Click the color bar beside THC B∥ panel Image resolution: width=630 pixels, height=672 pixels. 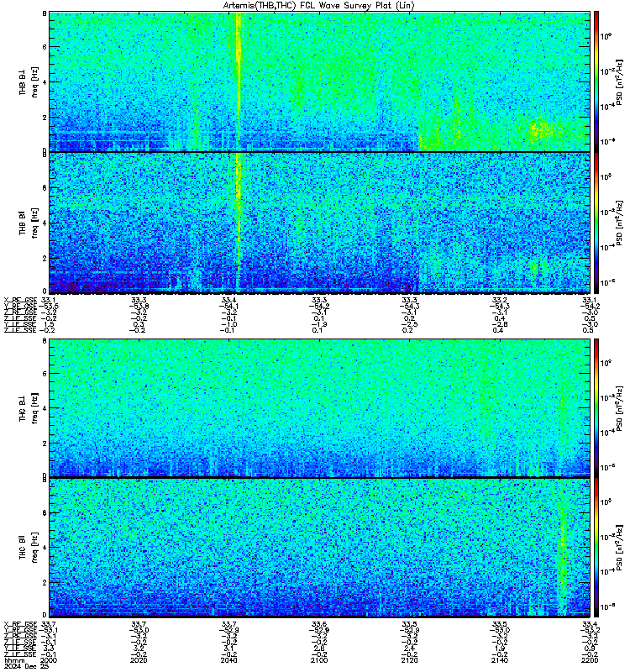[596, 548]
